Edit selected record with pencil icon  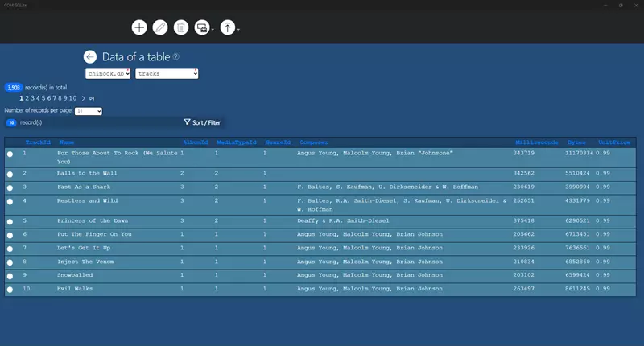point(160,27)
